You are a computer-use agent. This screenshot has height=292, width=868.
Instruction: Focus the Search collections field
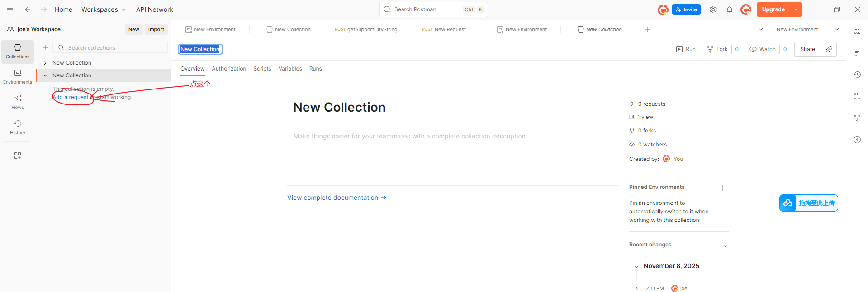(110, 47)
